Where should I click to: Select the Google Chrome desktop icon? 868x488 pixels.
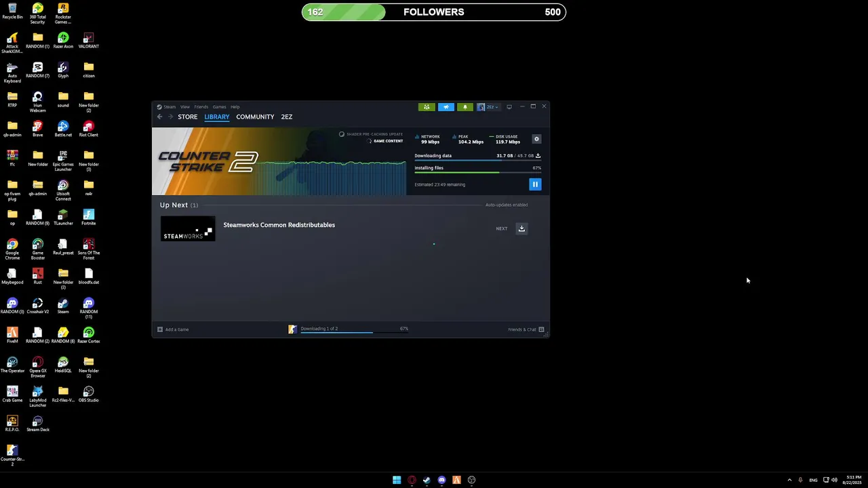(12, 249)
